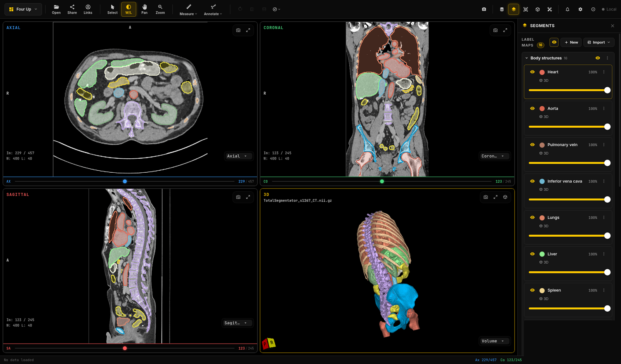The image size is (621, 364).
Task: Open Body structures group options menu
Action: pos(607,58)
